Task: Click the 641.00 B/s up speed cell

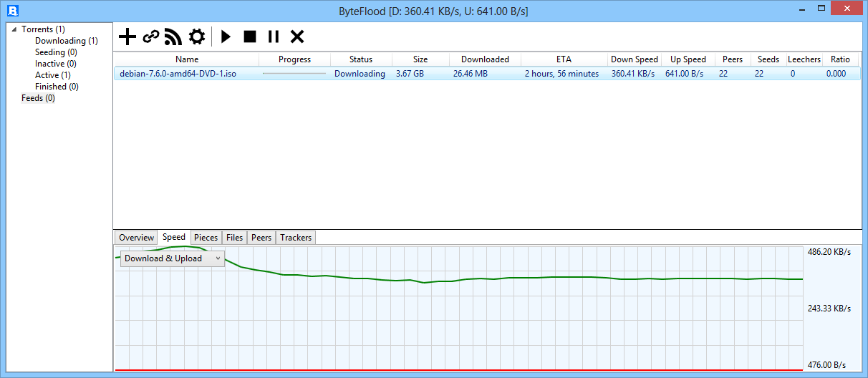Action: 685,74
